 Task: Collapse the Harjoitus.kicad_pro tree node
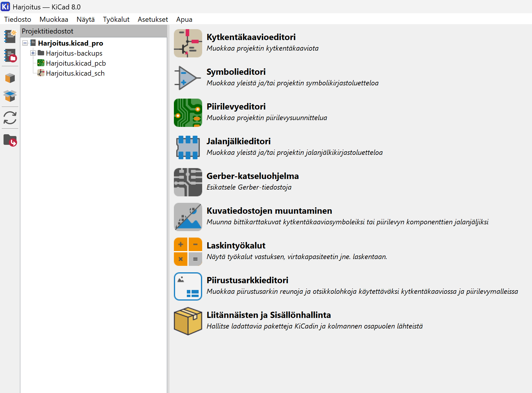tap(25, 43)
